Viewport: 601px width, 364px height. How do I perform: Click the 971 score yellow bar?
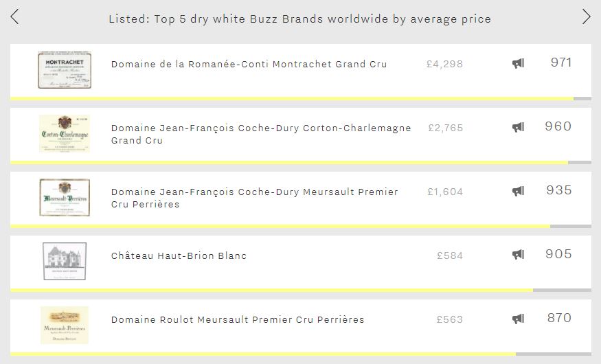point(292,99)
